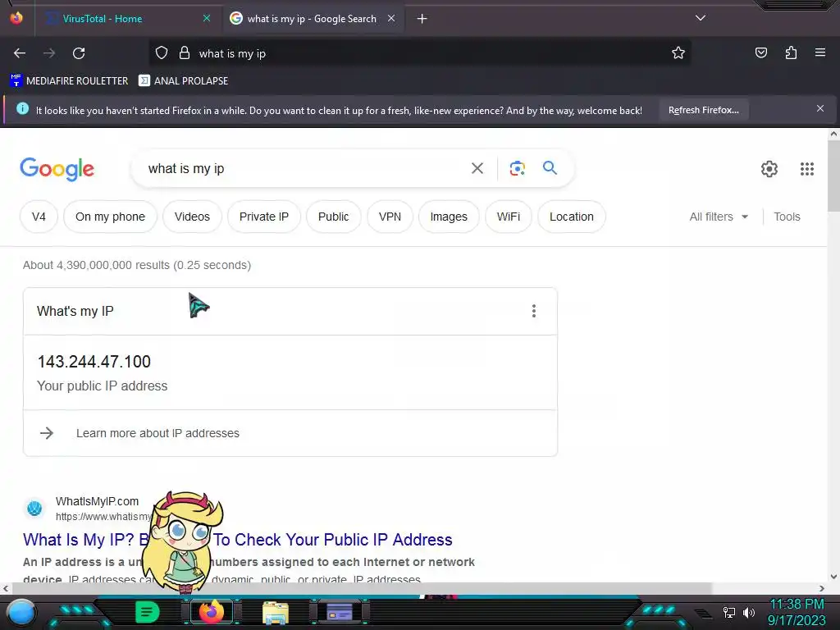Open File Explorer from taskbar
This screenshot has height=630, width=840.
coord(276,612)
